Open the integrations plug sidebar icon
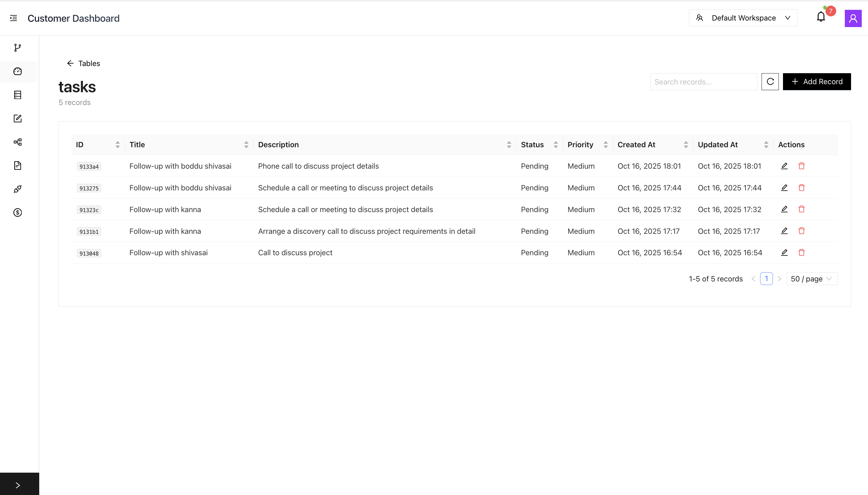The image size is (868, 495). [18, 189]
